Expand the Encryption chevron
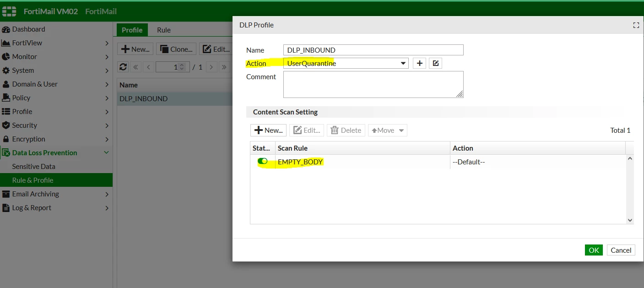 point(107,139)
